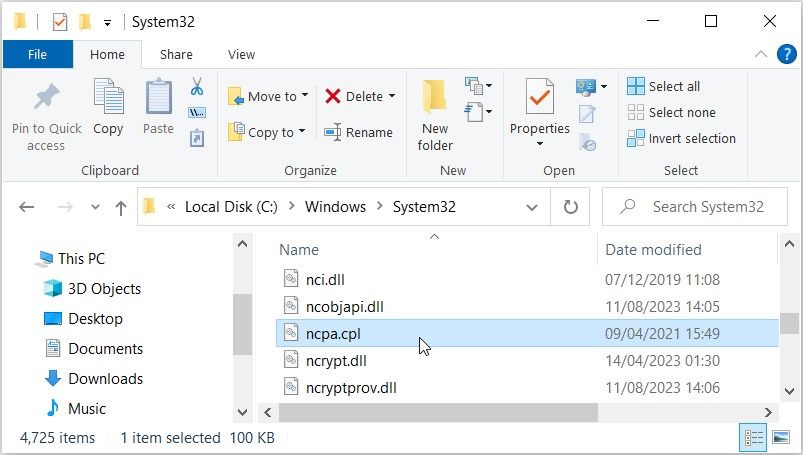
Task: Switch to details view in status bar
Action: point(751,438)
